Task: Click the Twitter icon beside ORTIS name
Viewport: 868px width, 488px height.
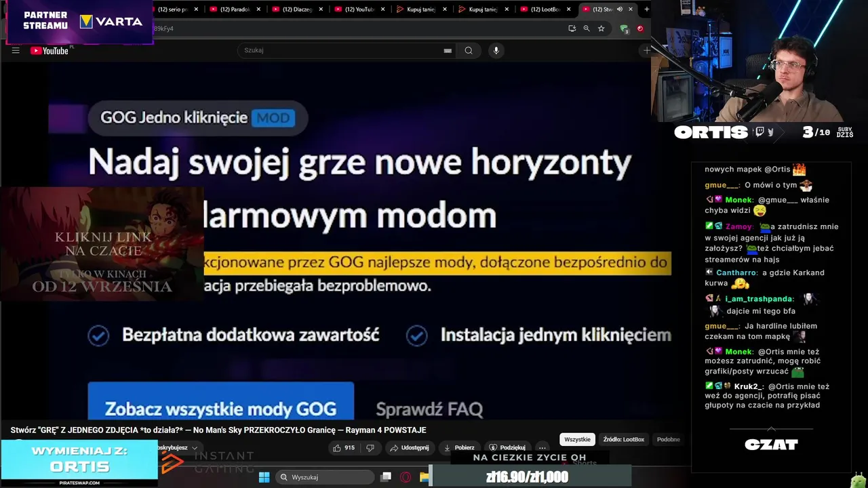Action: point(770,132)
